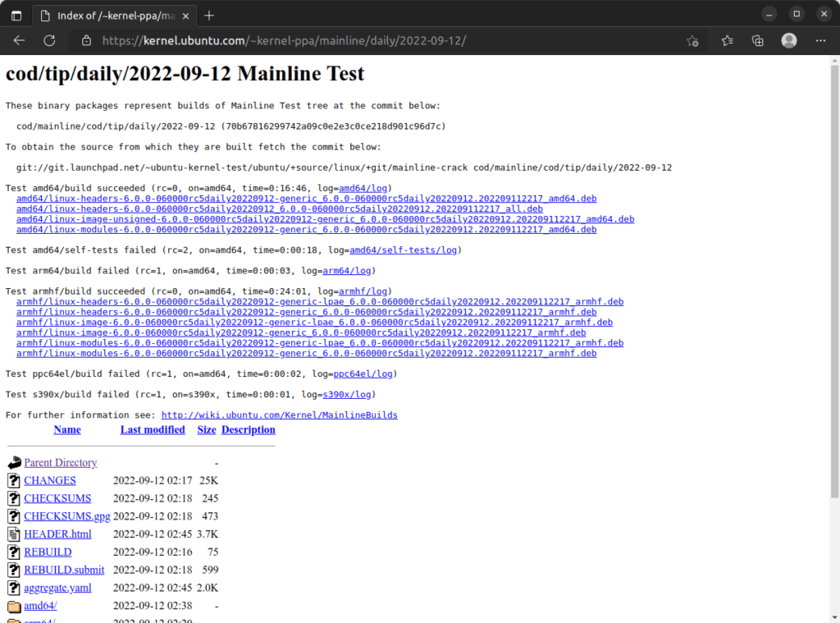
Task: Download armhf linux-headers generic-lpae deb
Action: [320, 302]
